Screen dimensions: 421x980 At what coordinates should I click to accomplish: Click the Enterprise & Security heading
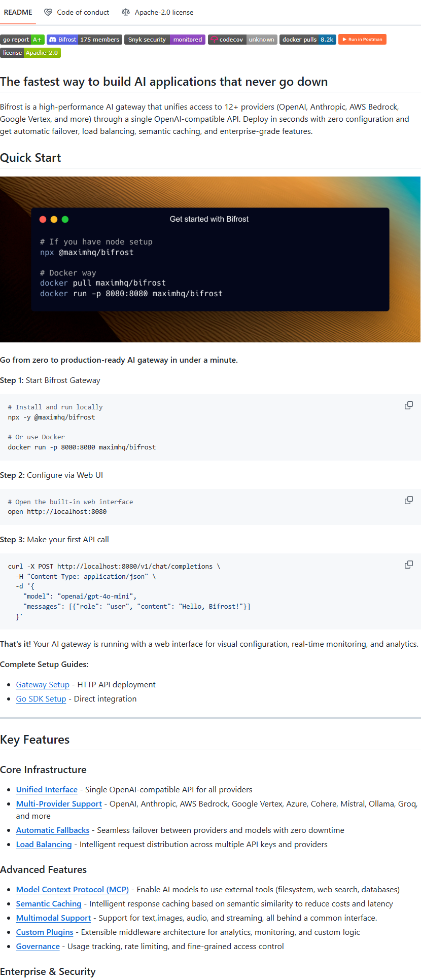click(x=48, y=971)
